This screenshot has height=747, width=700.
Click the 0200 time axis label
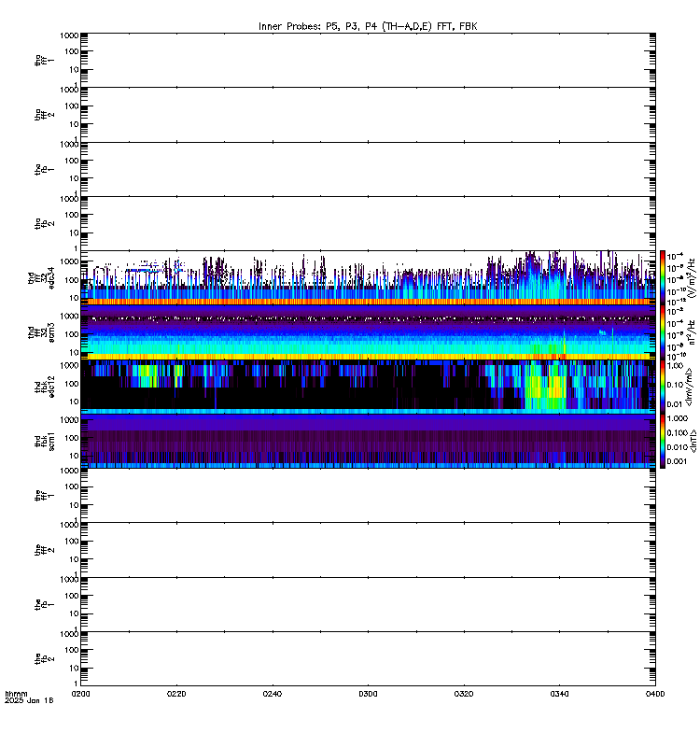tap(80, 694)
